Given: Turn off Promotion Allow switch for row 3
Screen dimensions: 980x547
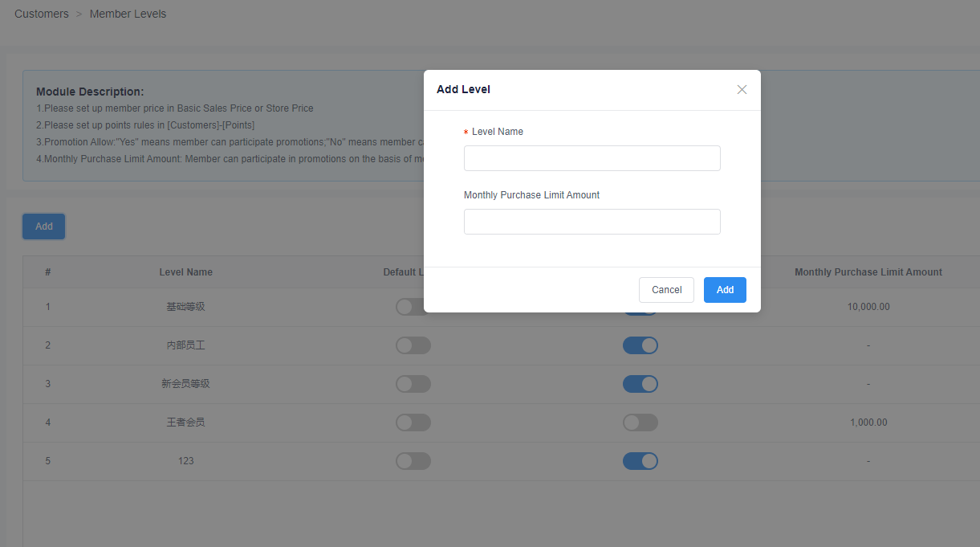Looking at the screenshot, I should (x=640, y=384).
